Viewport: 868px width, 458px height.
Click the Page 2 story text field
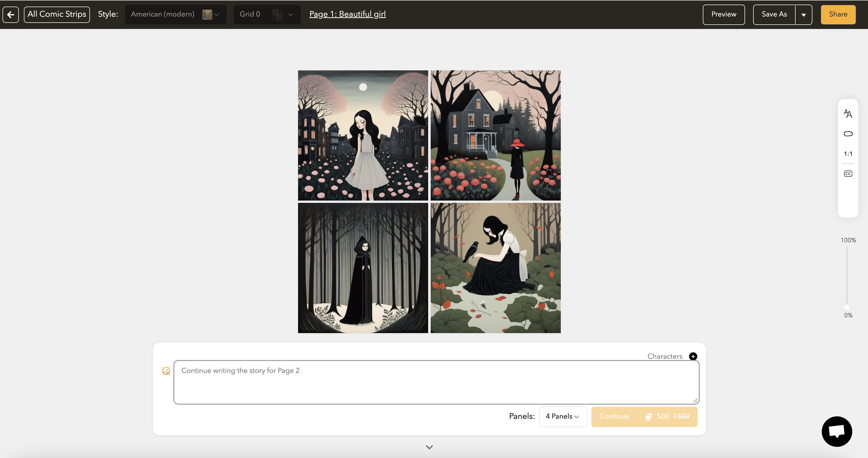point(436,382)
